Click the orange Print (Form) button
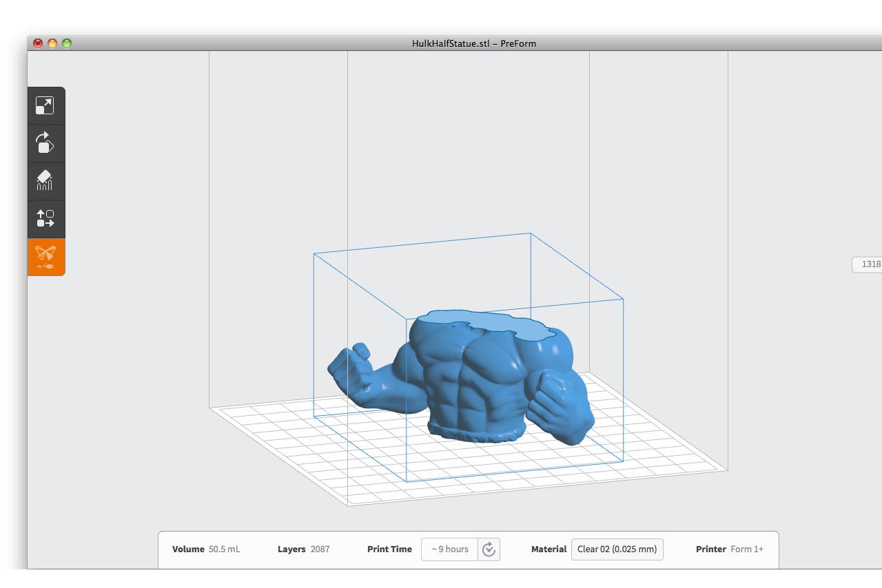The height and width of the screenshot is (588, 882). point(45,258)
